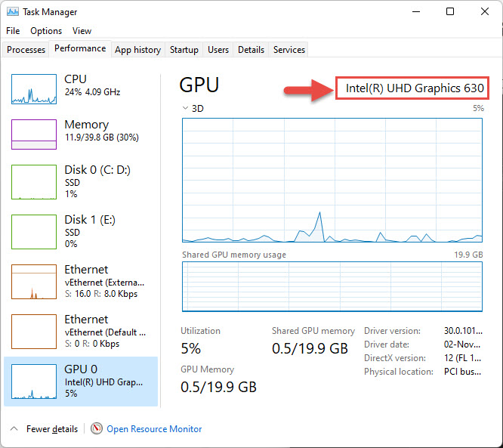Select the vEthernet (External) network entry
Screen dimensions: 503x448
coord(81,282)
